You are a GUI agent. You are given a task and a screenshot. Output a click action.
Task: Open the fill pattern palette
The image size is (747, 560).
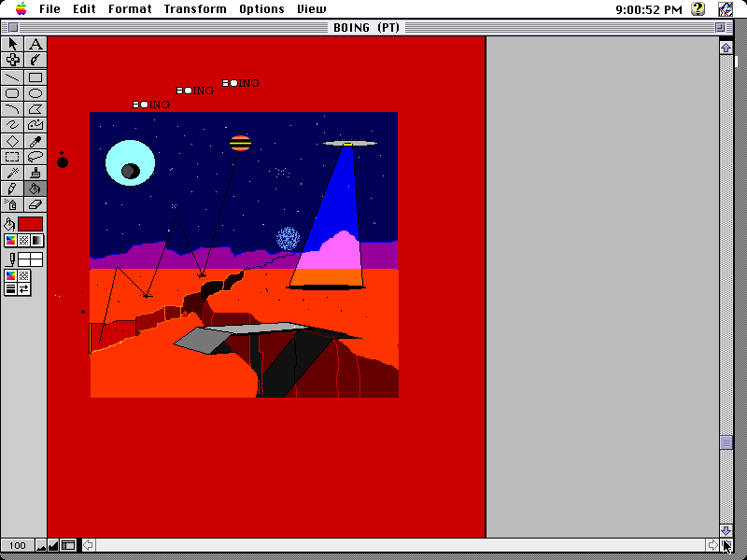(x=24, y=241)
